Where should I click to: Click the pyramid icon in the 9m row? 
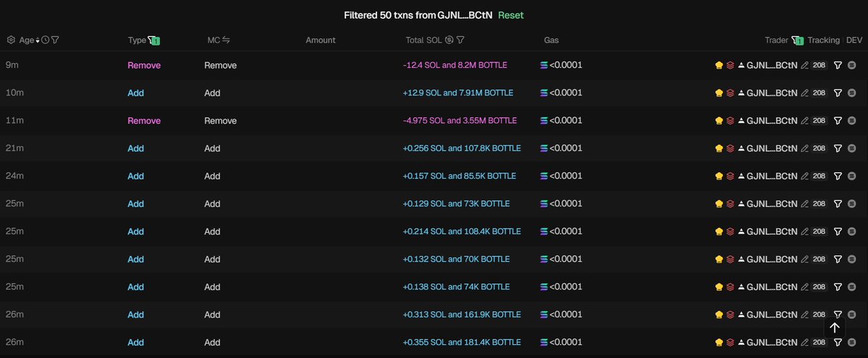point(741,65)
